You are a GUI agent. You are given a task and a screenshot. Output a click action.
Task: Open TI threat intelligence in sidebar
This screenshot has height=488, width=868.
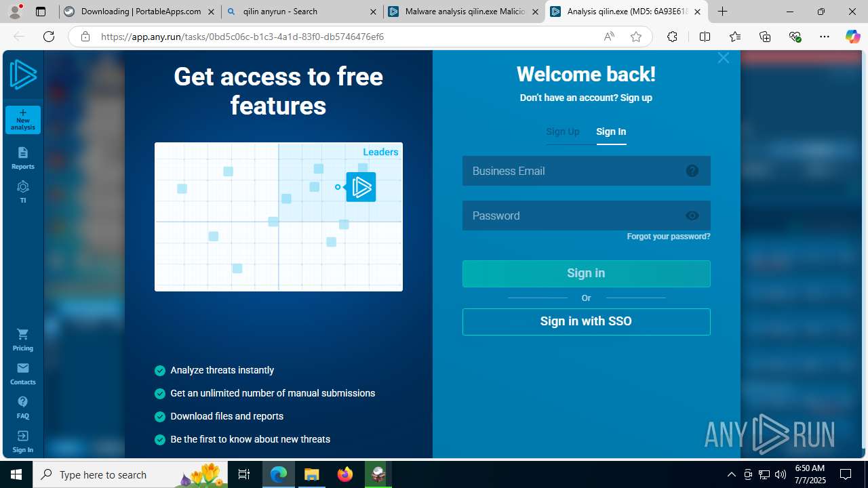23,192
